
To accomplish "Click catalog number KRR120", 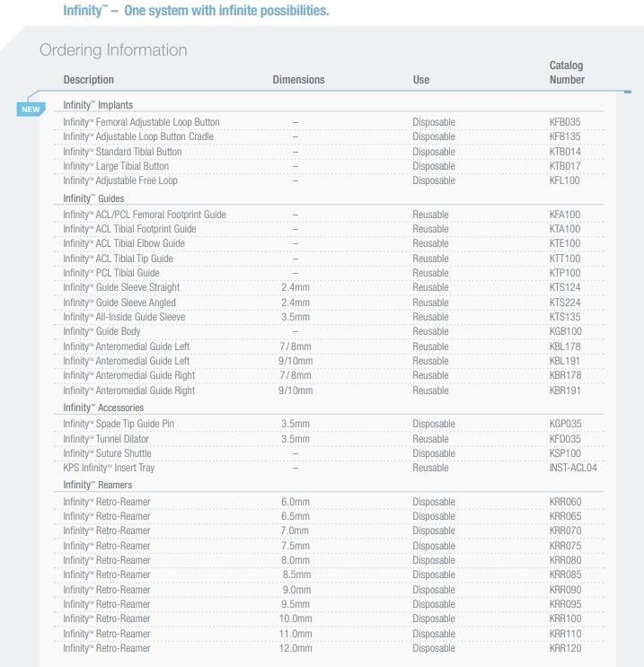I will (565, 648).
